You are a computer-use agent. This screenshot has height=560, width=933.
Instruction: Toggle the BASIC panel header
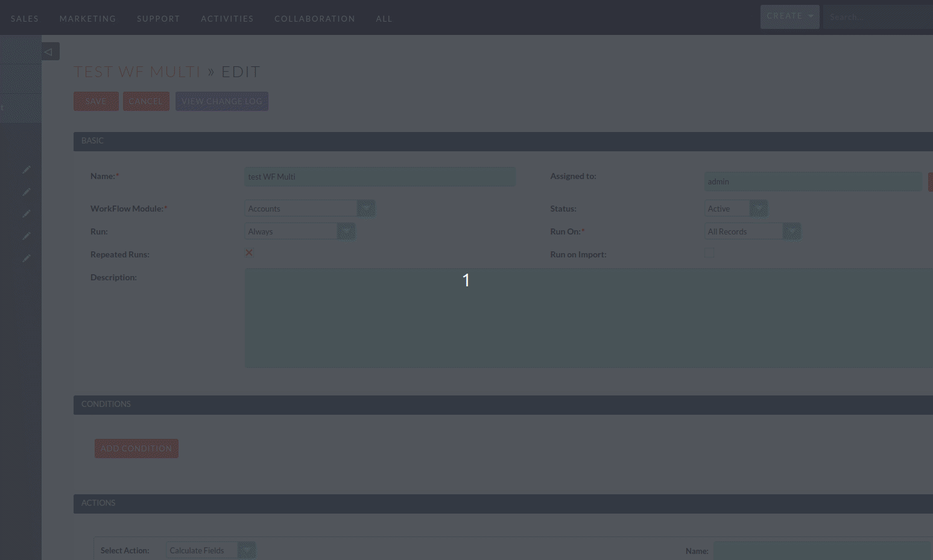point(503,141)
